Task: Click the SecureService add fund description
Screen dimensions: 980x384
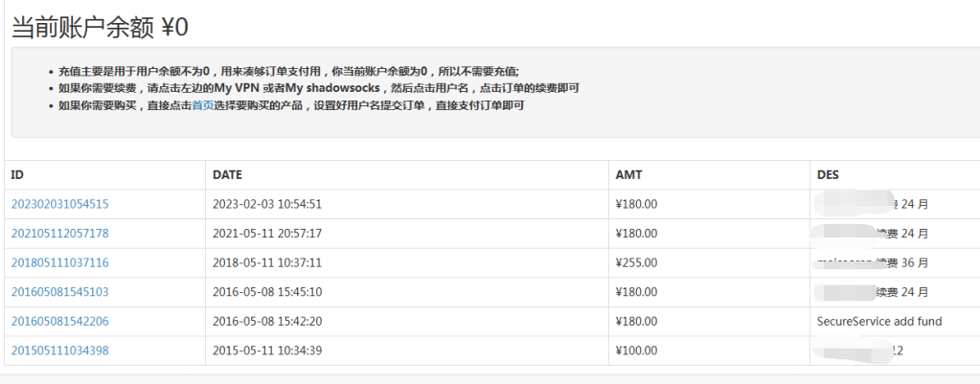Action: tap(879, 322)
